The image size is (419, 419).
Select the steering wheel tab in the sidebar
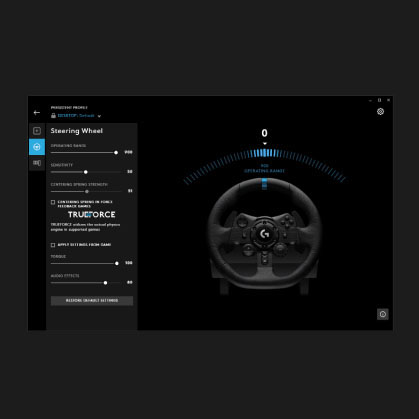pyautogui.click(x=37, y=147)
